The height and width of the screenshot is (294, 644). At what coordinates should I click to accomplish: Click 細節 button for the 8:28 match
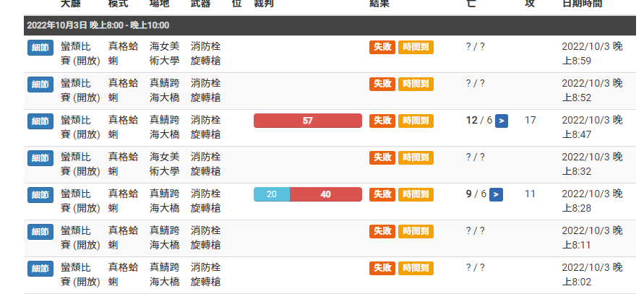coord(40,194)
